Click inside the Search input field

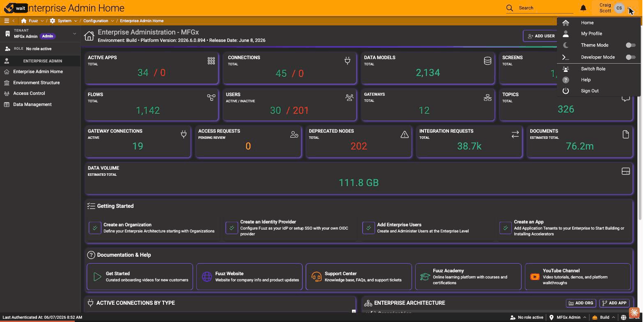545,8
